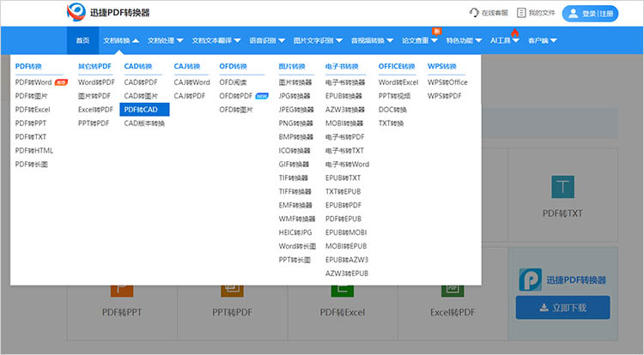Expand the 论文查重 dropdown

pos(419,40)
